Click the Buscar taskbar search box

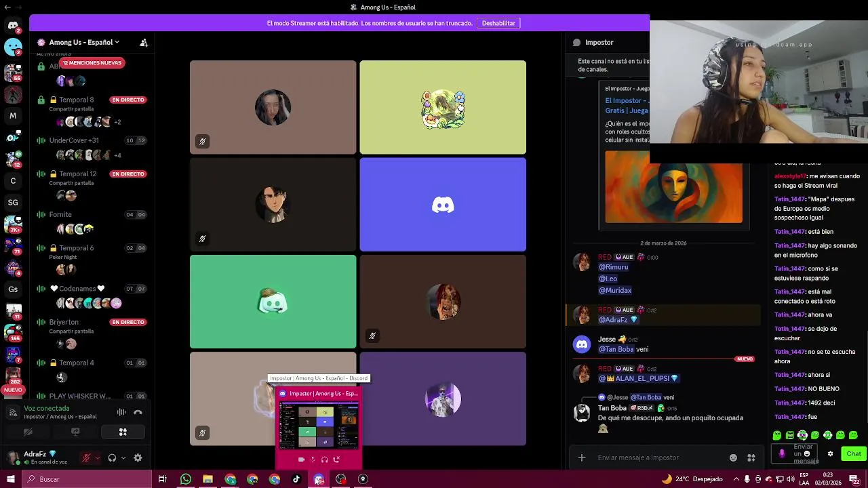[x=87, y=479]
